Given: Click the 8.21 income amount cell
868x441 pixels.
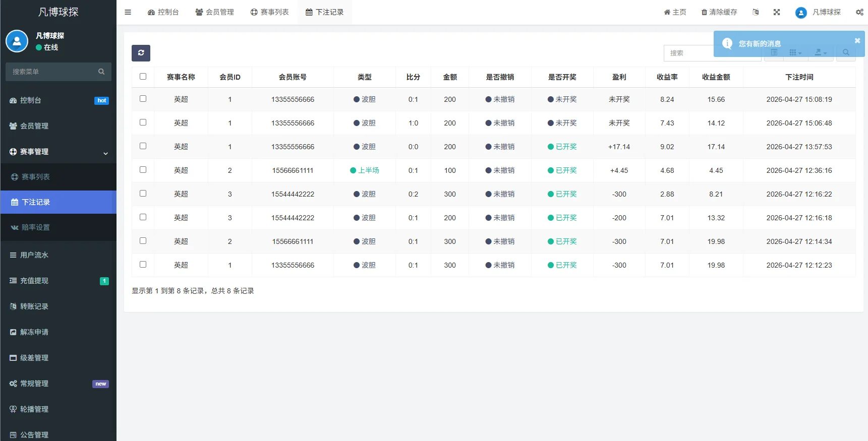Looking at the screenshot, I should pyautogui.click(x=716, y=194).
